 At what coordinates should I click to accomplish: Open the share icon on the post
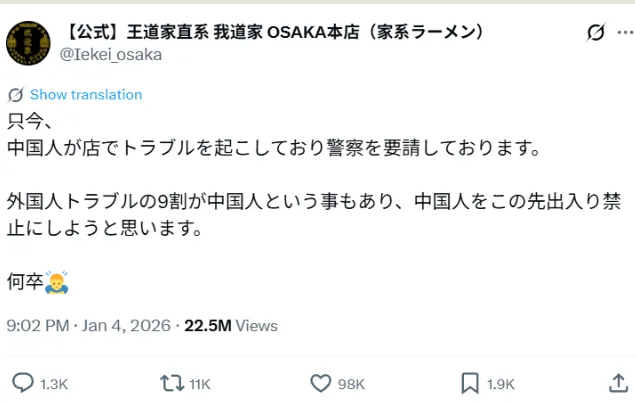tap(618, 382)
